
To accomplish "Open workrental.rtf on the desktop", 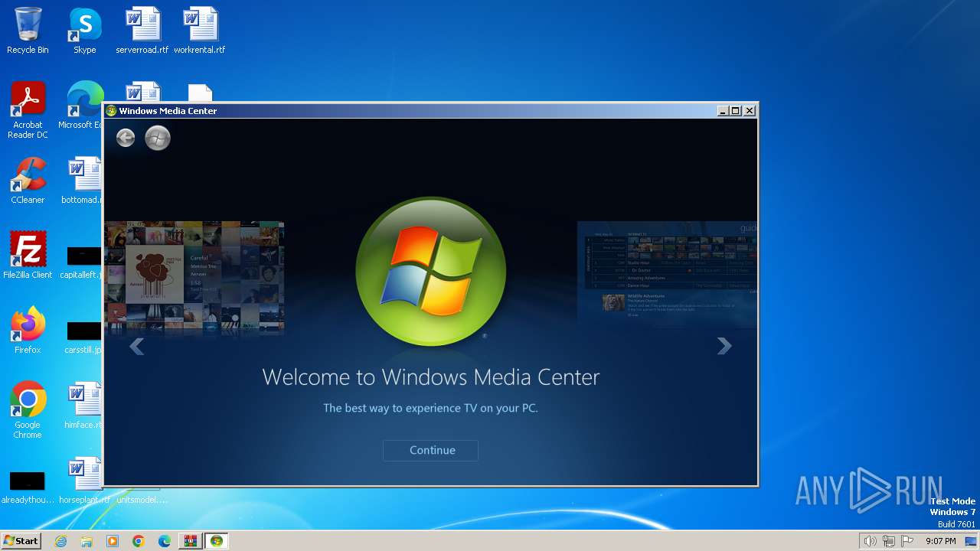I will tap(200, 31).
